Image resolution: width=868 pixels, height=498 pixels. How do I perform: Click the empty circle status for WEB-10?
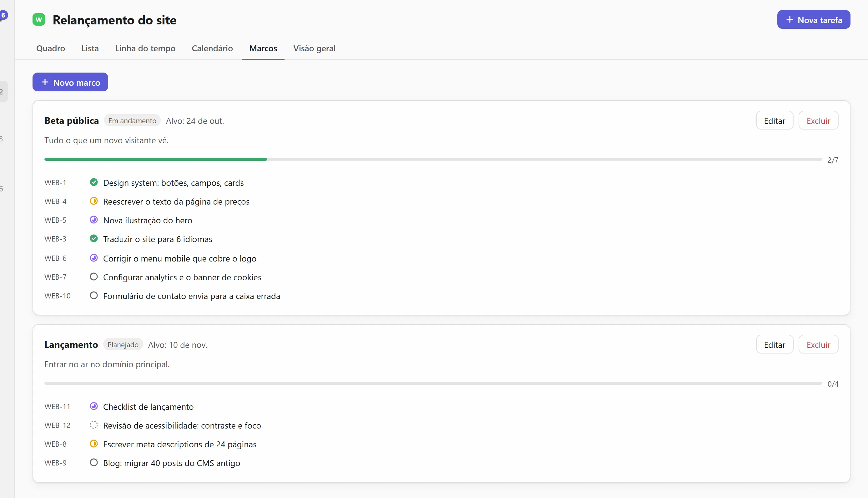coord(94,296)
